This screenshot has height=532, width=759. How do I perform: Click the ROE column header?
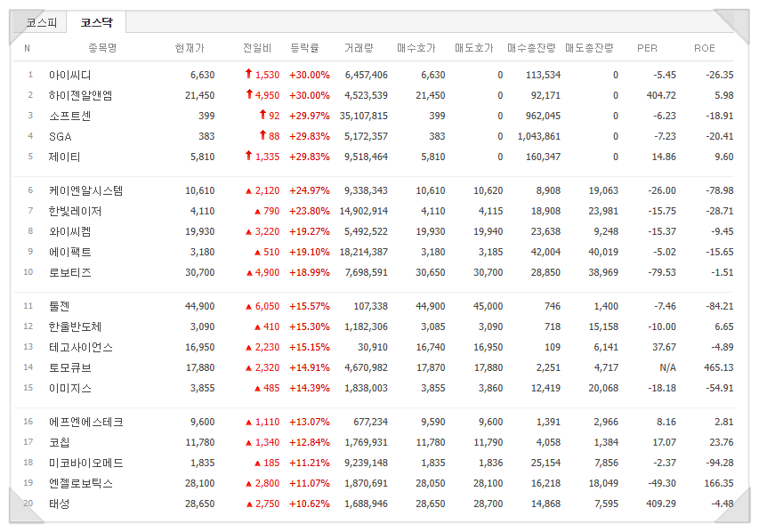[705, 48]
